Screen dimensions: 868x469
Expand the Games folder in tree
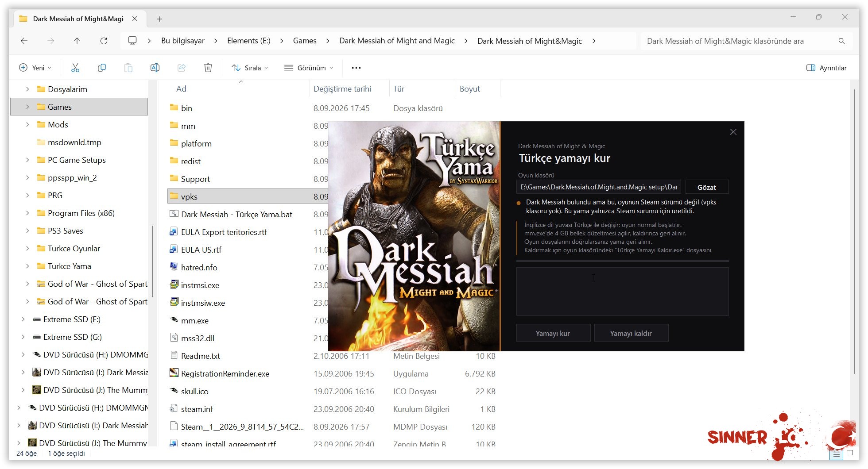point(27,107)
